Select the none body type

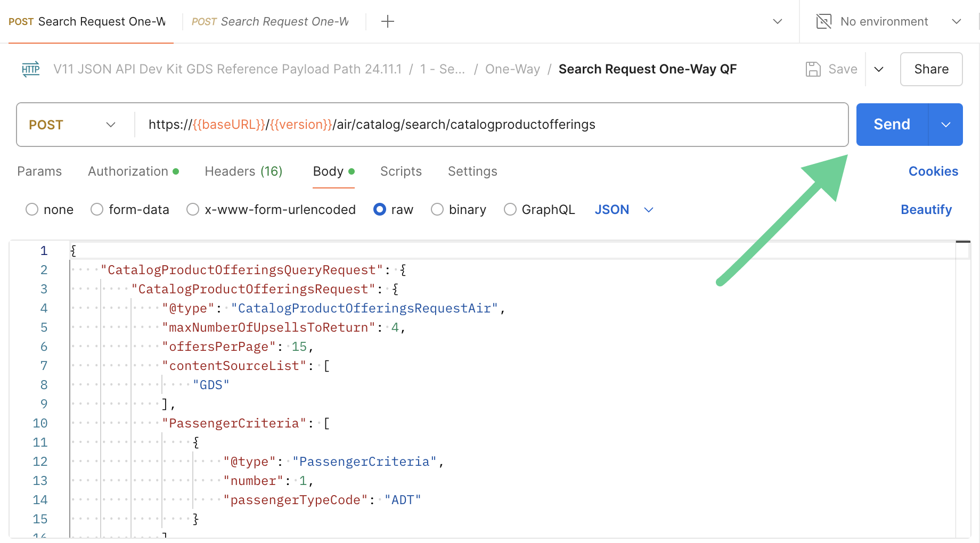pyautogui.click(x=32, y=210)
